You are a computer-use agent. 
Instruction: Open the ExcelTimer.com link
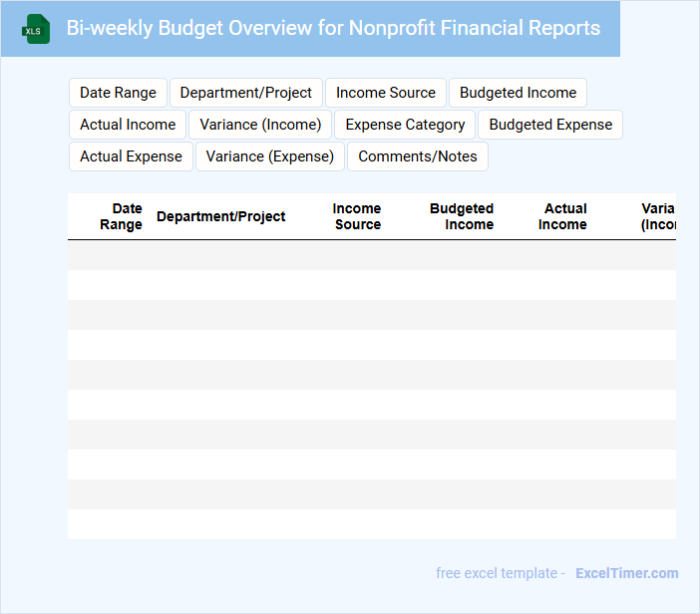pos(626,573)
